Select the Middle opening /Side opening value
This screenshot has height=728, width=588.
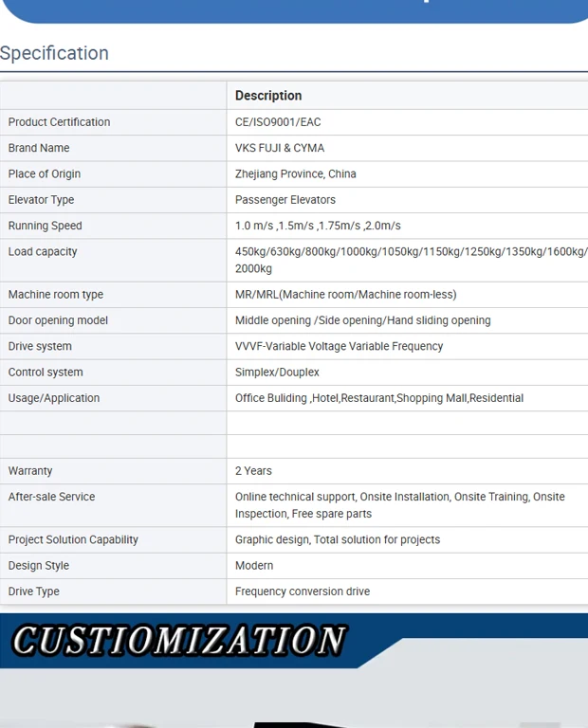point(362,320)
